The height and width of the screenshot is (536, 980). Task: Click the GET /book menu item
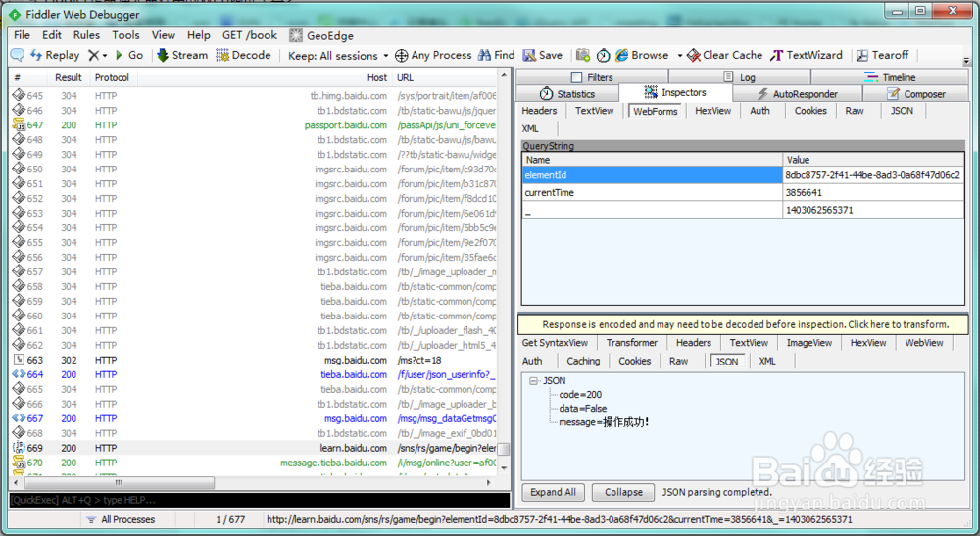pos(250,35)
